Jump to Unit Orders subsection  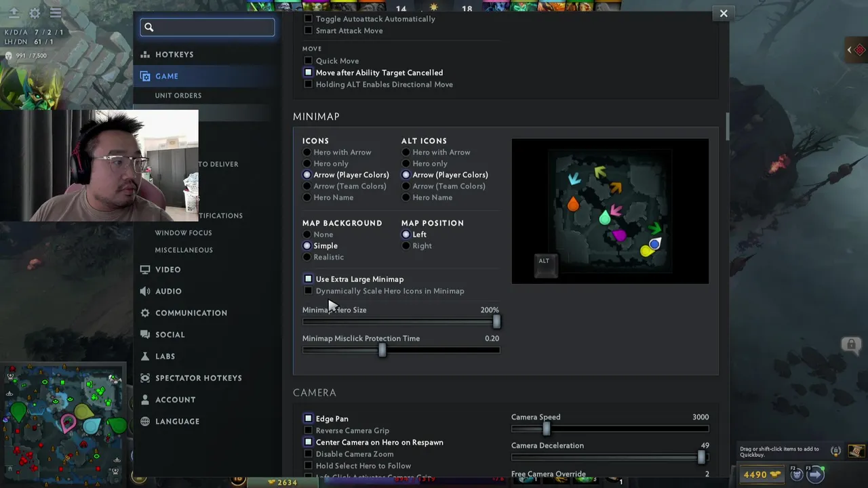(178, 96)
